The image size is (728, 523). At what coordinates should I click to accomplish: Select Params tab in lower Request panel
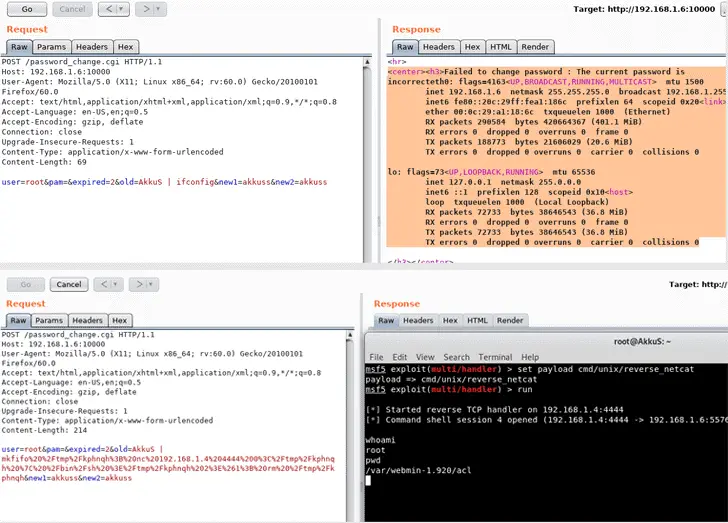click(x=49, y=320)
